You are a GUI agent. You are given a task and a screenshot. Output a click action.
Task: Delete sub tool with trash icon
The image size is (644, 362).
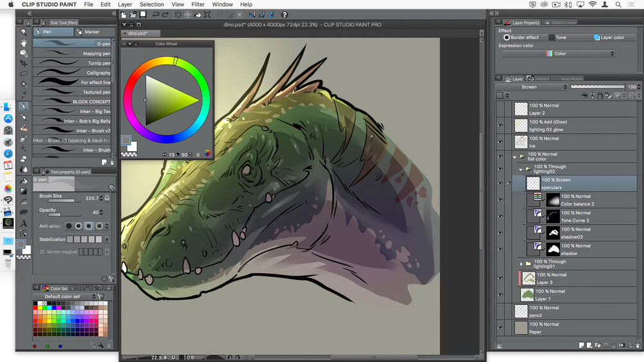[111, 163]
